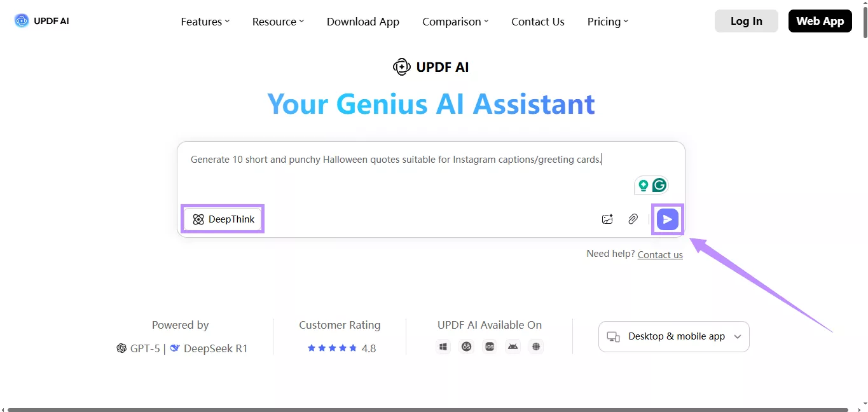Click the purple send button to submit prompt
The width and height of the screenshot is (868, 412).
pyautogui.click(x=667, y=219)
